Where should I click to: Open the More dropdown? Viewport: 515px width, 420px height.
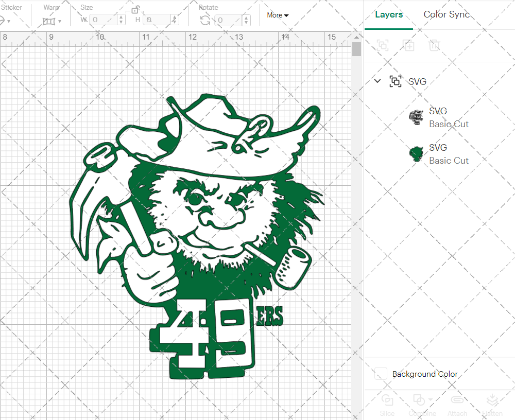coord(277,15)
